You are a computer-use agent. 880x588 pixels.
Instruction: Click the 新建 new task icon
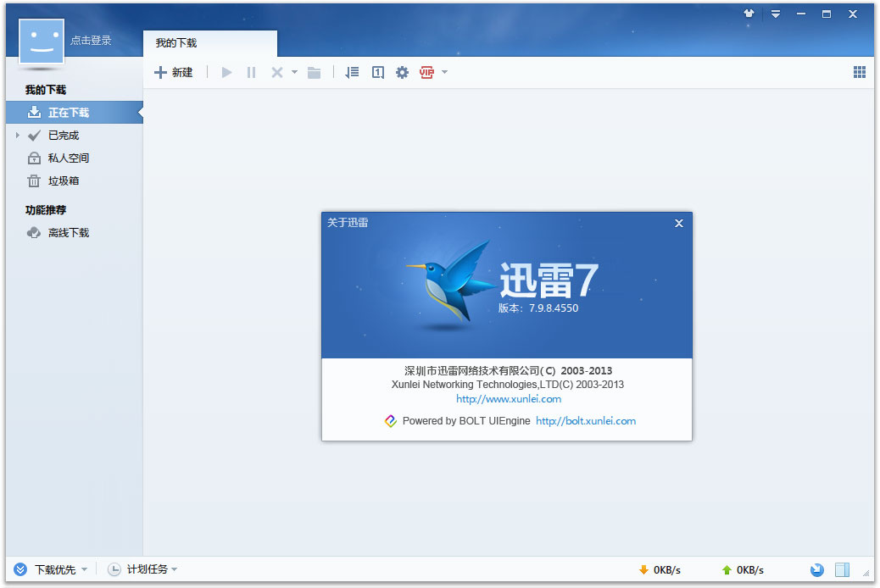coord(159,72)
